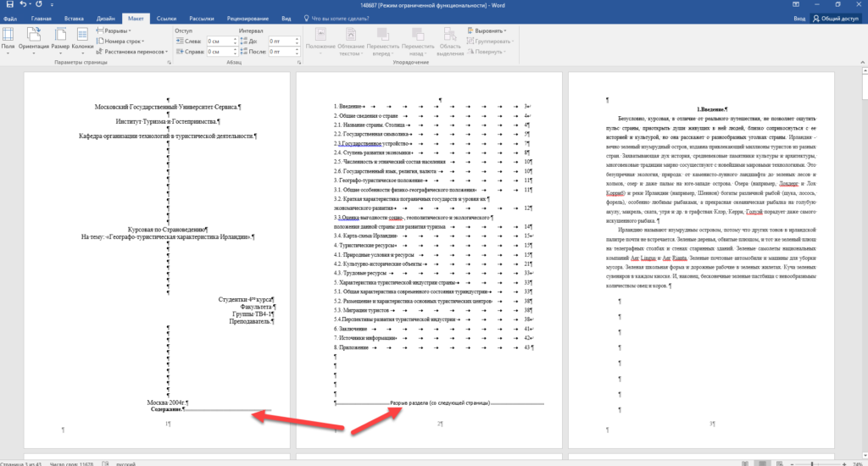Click the Слева left indent field
This screenshot has width=868, height=466.
tap(220, 41)
